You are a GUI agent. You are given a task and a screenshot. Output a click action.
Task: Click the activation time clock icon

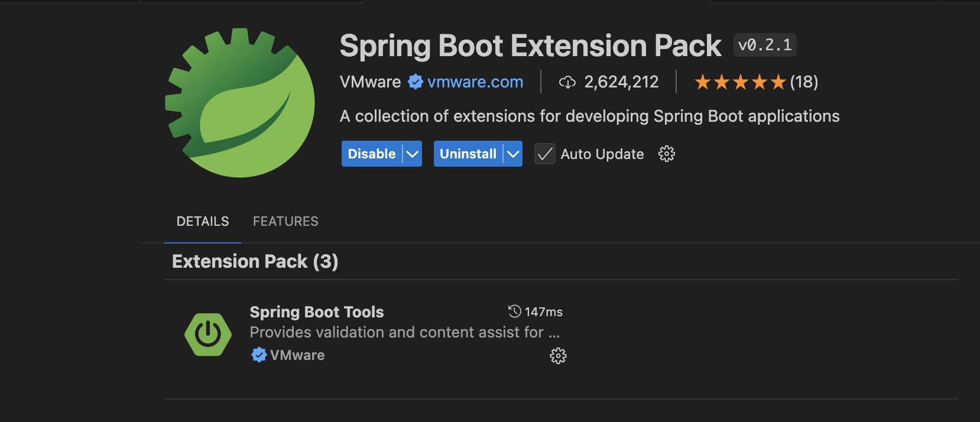click(x=515, y=311)
